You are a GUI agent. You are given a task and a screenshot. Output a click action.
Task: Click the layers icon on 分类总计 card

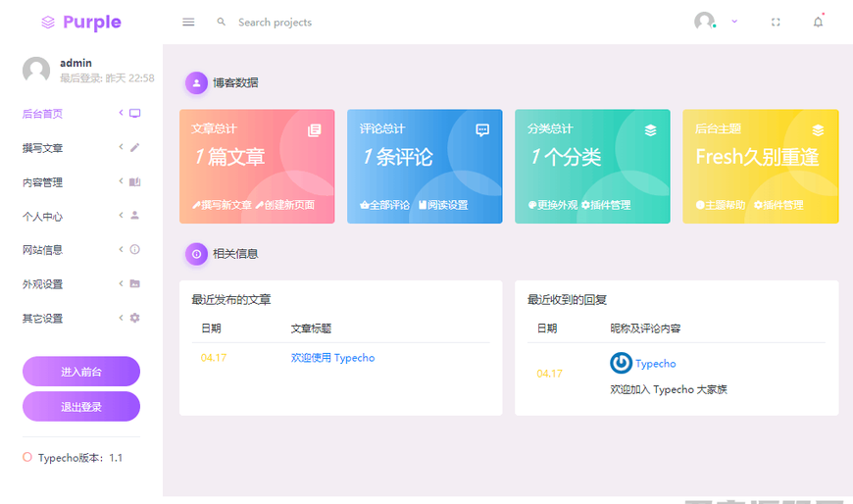pos(650,129)
